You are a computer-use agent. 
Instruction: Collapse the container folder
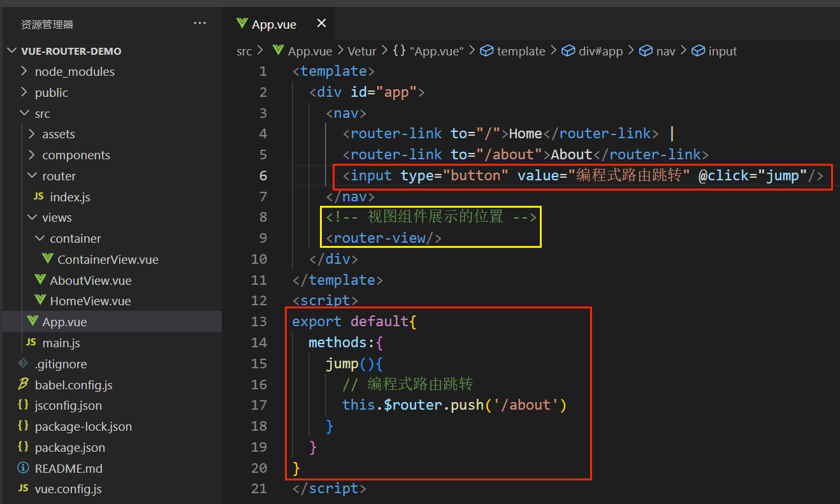[x=40, y=238]
